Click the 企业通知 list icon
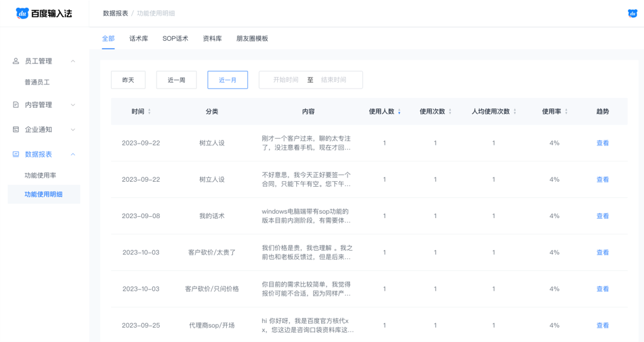Screen dimensions: 644x342 pyautogui.click(x=16, y=129)
